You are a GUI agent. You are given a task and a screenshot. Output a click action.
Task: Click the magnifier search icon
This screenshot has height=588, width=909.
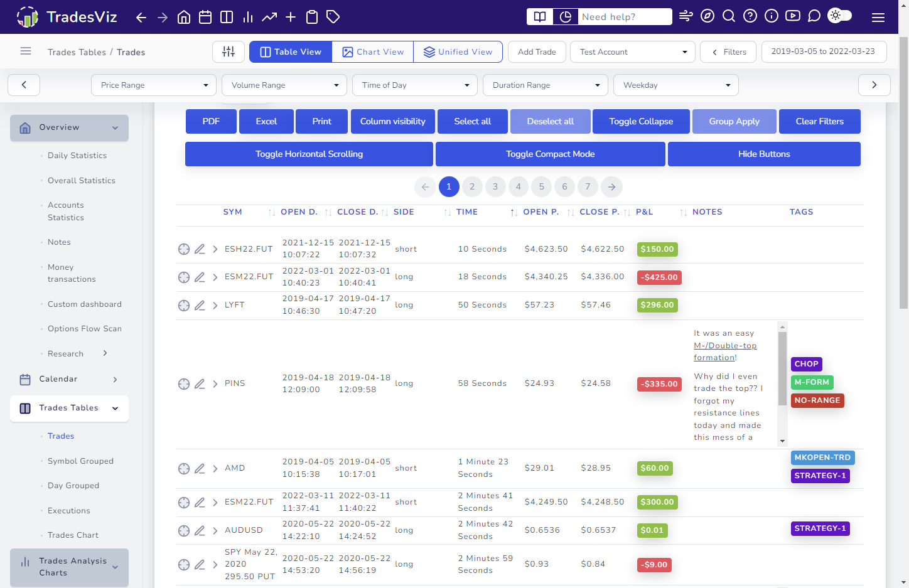coord(729,16)
